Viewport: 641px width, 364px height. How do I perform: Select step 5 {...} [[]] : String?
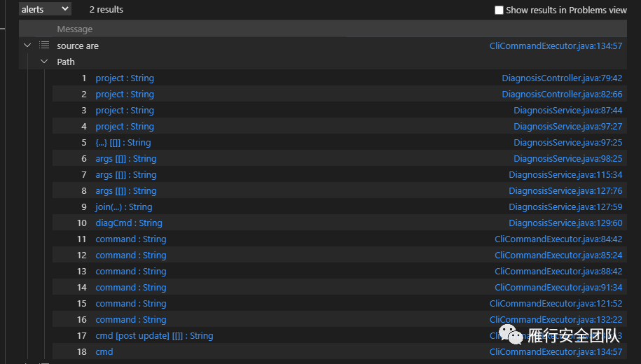(x=123, y=143)
